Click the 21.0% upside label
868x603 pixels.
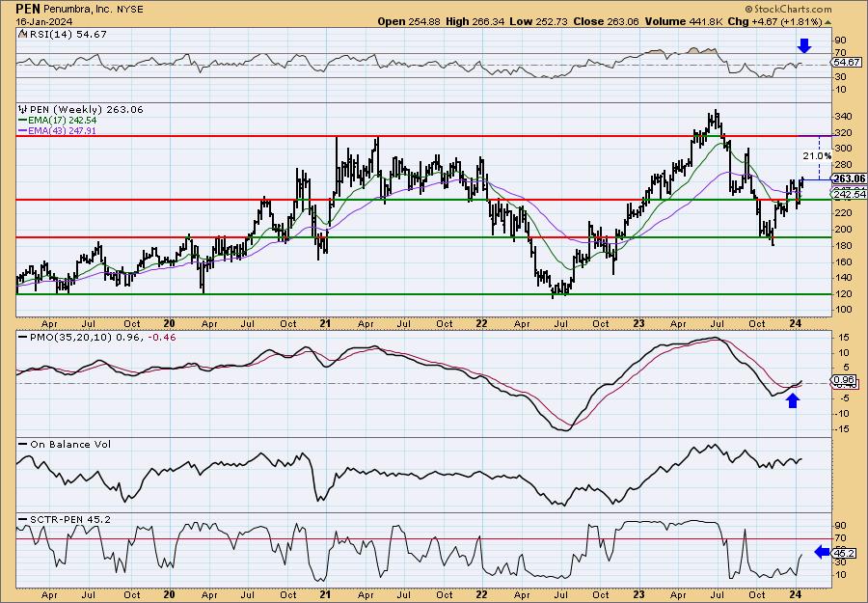click(x=817, y=156)
